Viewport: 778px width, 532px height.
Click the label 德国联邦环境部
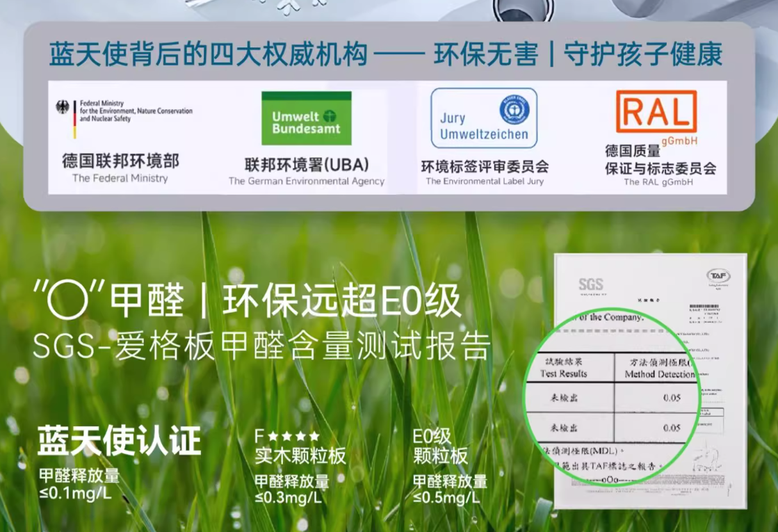tap(120, 161)
